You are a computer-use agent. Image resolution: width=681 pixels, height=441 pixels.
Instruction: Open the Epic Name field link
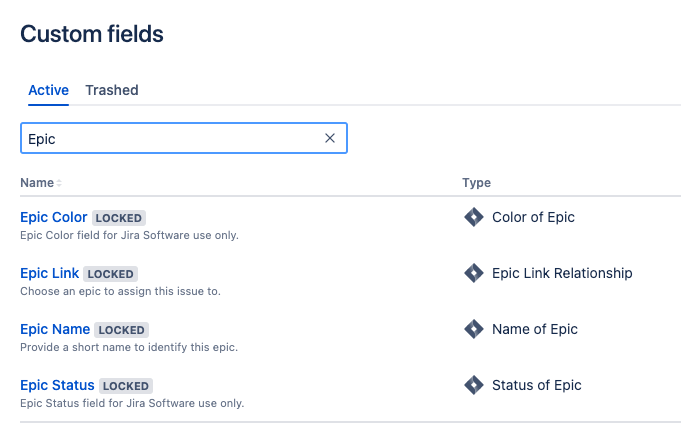click(55, 329)
